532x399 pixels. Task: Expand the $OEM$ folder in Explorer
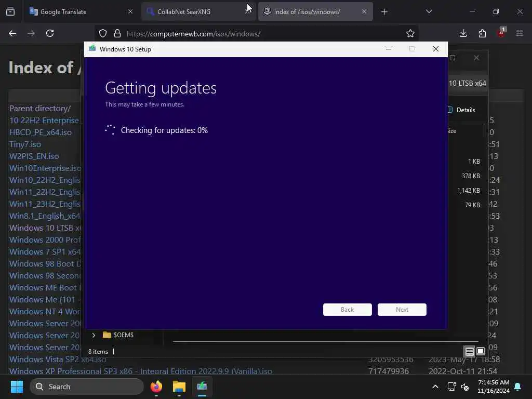[x=94, y=335]
